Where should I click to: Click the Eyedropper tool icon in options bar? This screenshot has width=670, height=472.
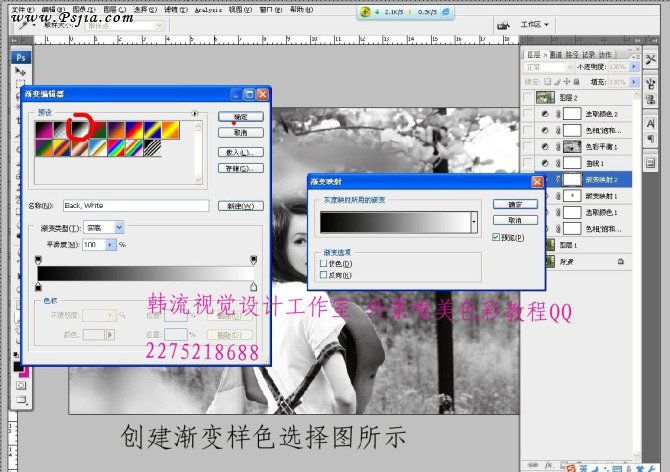(x=25, y=25)
